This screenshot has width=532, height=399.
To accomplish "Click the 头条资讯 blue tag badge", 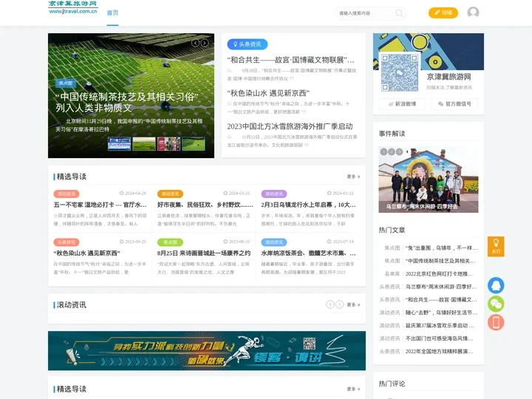I will tap(248, 44).
